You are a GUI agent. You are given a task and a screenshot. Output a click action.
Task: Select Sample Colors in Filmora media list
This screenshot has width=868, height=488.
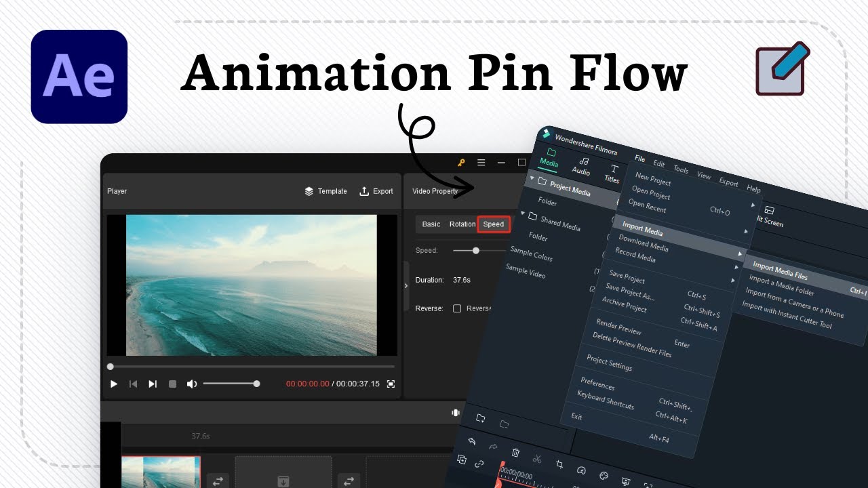[531, 254]
